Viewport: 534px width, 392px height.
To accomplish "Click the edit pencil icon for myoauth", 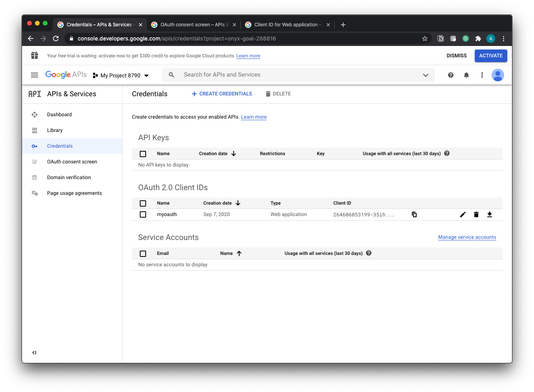I will [x=463, y=214].
